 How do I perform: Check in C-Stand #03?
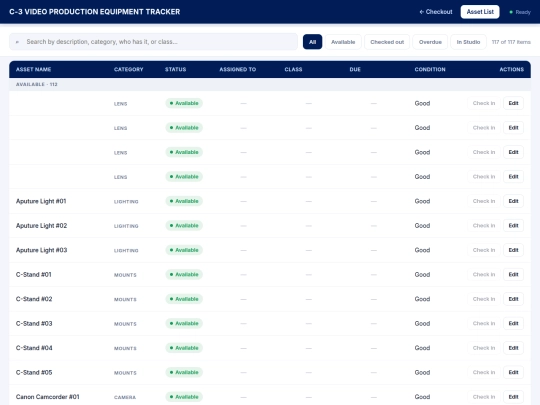484,323
